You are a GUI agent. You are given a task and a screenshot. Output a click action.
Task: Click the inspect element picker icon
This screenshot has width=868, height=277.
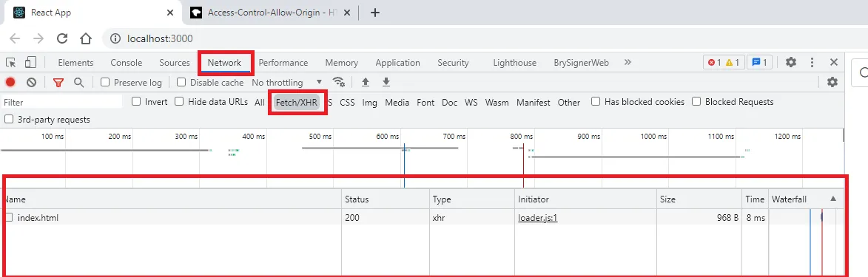[x=11, y=63]
